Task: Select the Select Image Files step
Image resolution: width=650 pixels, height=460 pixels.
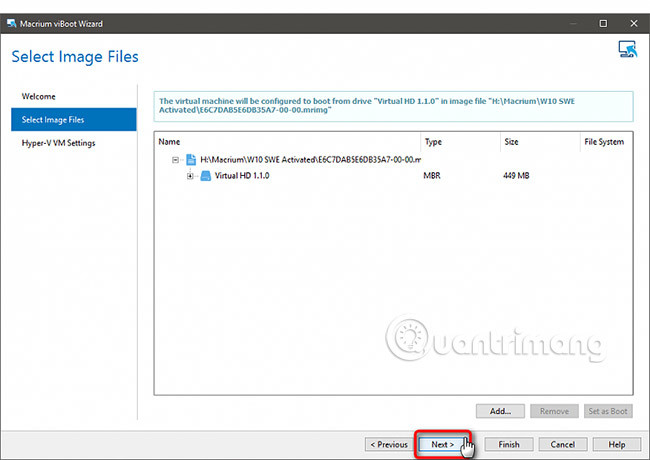Action: (x=74, y=120)
